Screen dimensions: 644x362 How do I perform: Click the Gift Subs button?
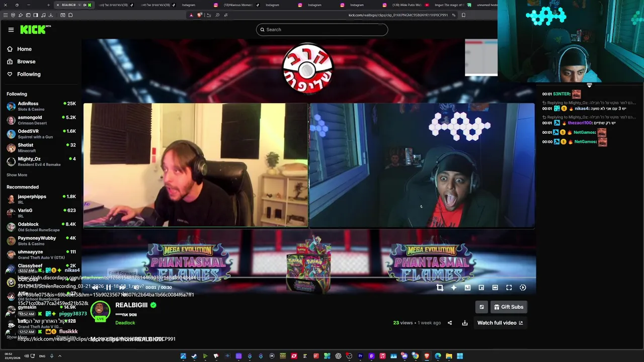pyautogui.click(x=508, y=307)
